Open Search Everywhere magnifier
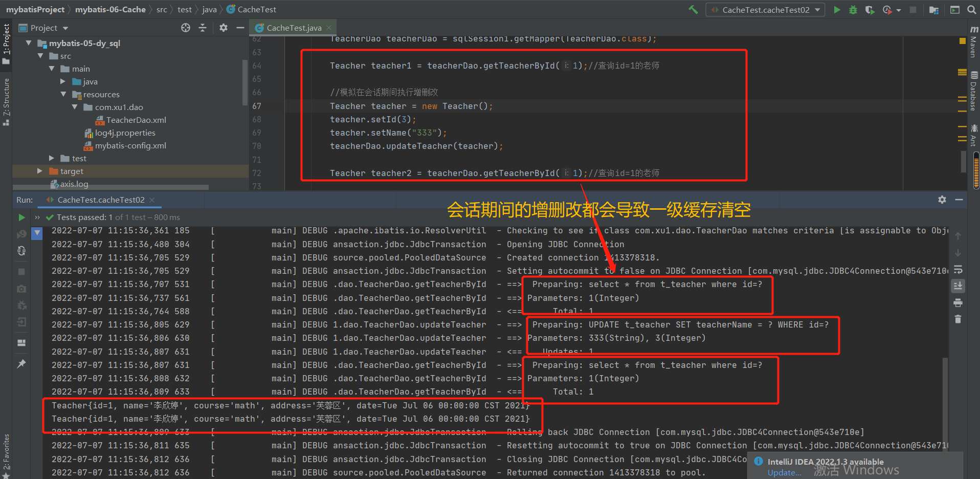This screenshot has height=479, width=980. pos(971,10)
